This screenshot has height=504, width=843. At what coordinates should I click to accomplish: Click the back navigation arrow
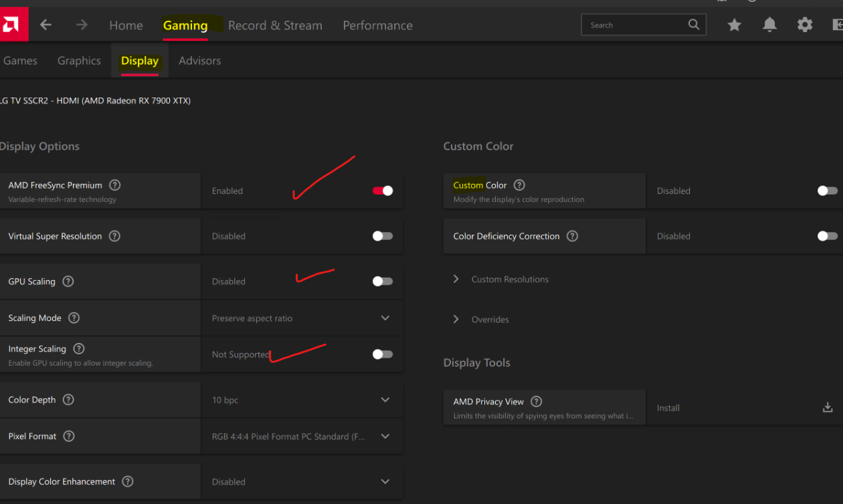click(x=45, y=24)
